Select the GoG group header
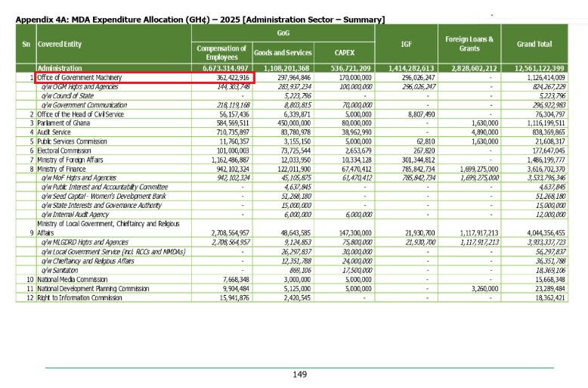Image resolution: width=588 pixels, height=388 pixels. [x=283, y=33]
